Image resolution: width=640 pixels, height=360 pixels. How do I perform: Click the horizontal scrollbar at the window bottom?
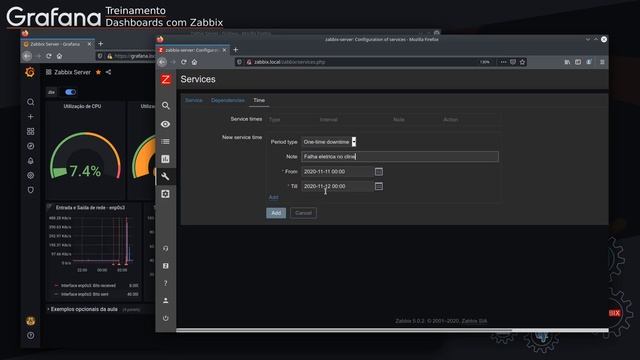pyautogui.click(x=344, y=330)
